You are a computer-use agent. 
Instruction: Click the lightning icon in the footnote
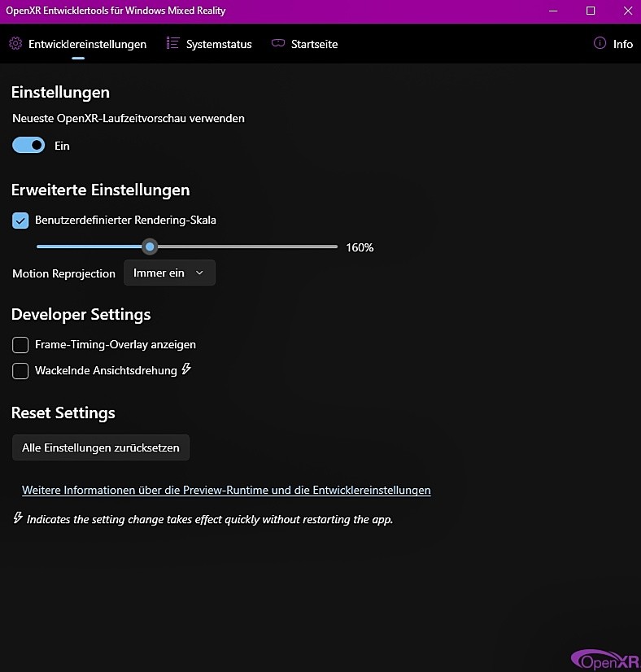[x=18, y=517]
